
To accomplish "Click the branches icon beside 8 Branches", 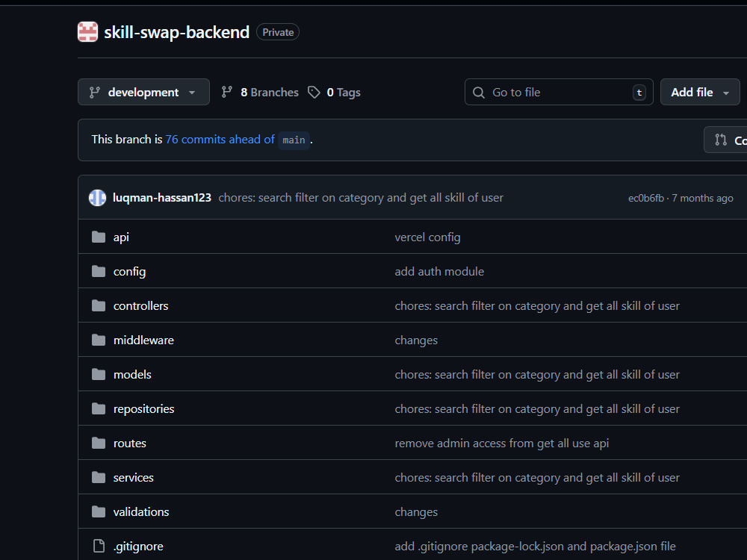I will click(227, 92).
